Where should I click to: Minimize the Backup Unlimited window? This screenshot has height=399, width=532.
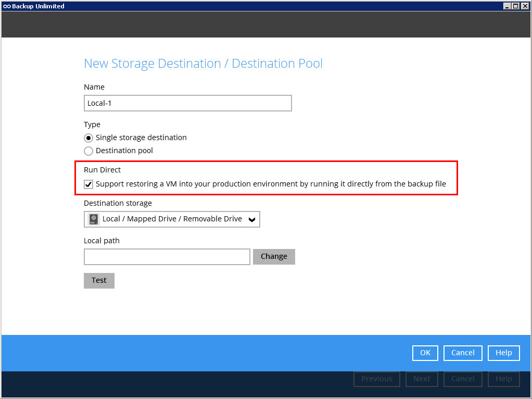point(507,6)
